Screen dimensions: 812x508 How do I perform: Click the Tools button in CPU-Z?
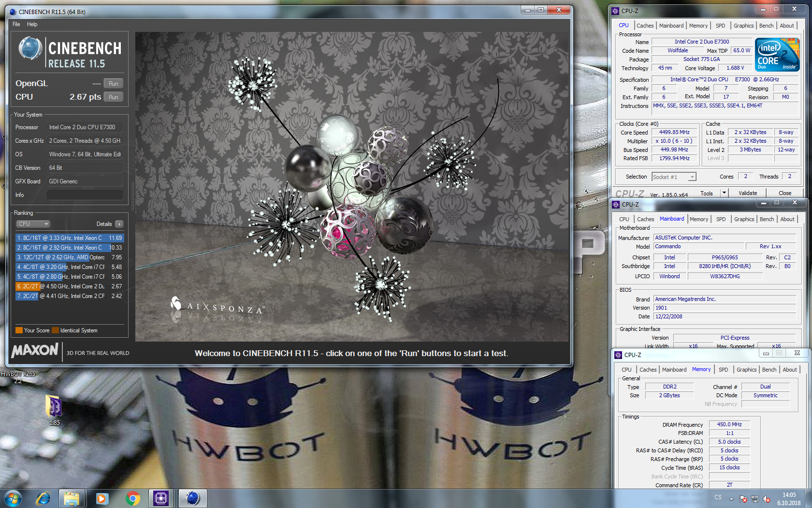(x=707, y=193)
